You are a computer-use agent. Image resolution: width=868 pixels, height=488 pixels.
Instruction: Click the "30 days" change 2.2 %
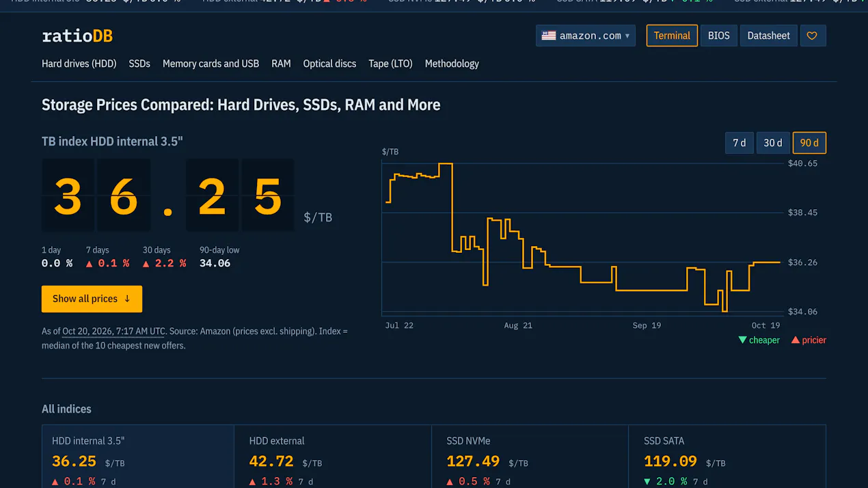click(x=164, y=263)
